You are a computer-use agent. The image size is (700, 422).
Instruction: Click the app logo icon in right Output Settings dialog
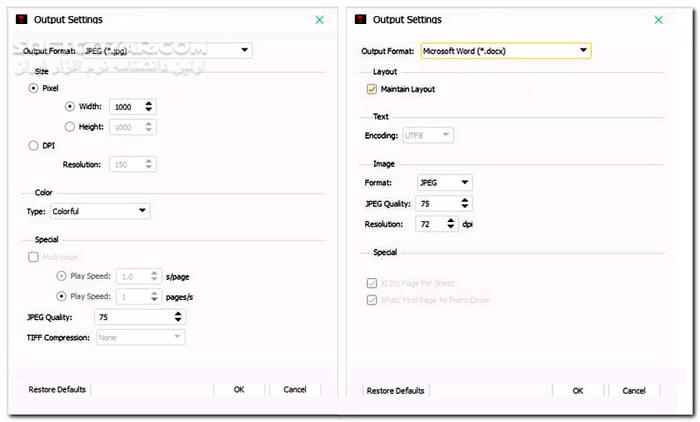pyautogui.click(x=360, y=19)
